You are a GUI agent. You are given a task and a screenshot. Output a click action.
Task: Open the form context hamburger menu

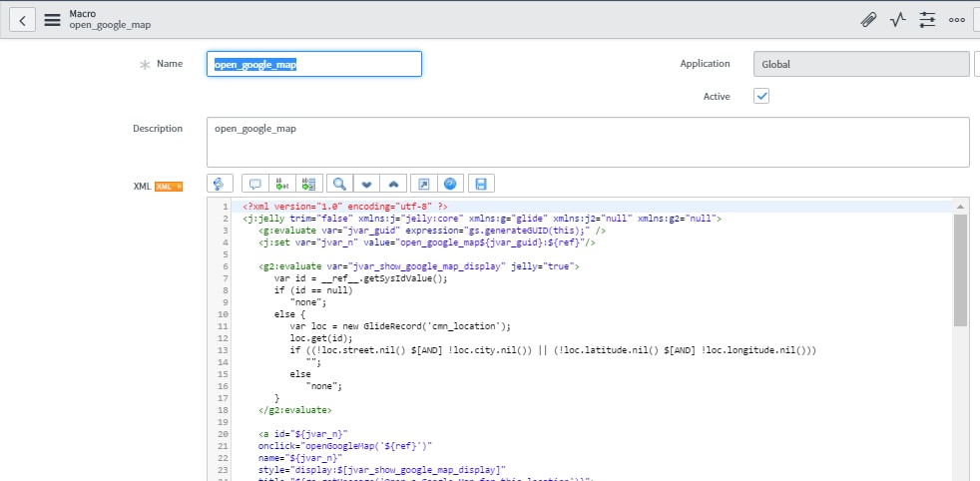[53, 20]
